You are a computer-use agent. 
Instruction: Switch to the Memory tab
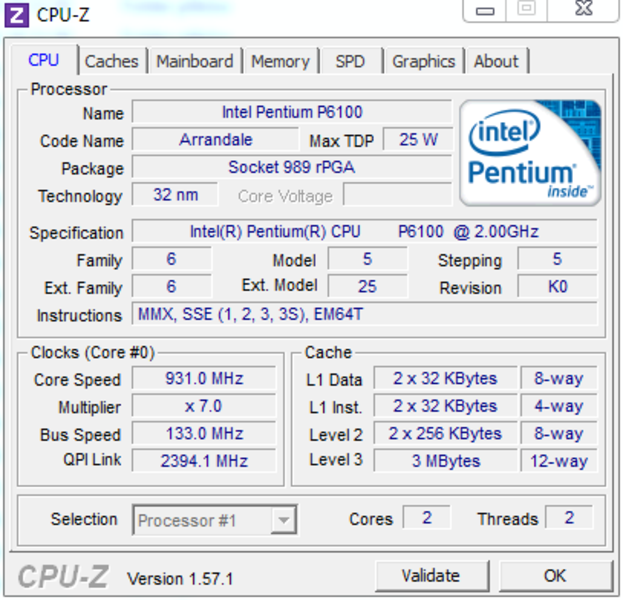(x=281, y=62)
